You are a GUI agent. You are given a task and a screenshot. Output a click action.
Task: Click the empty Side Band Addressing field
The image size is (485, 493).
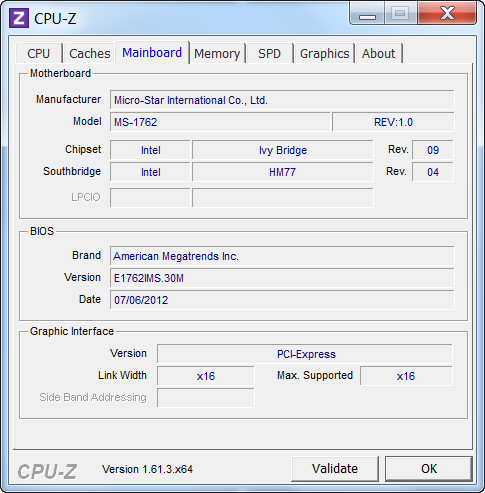206,398
